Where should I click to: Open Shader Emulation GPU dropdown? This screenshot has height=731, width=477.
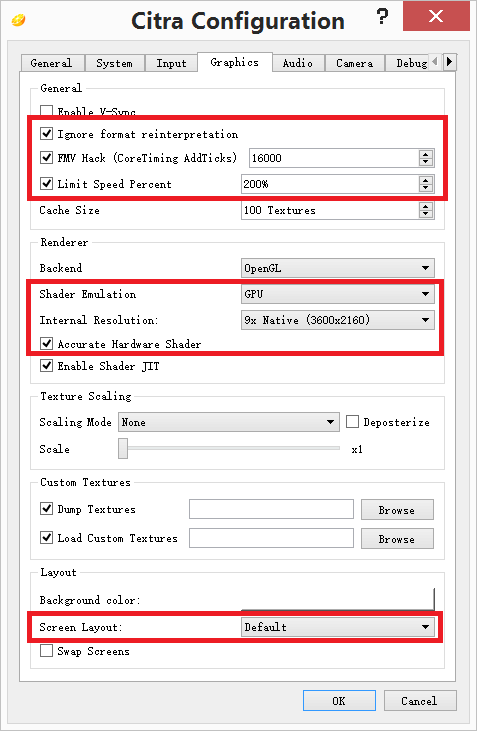coord(338,294)
